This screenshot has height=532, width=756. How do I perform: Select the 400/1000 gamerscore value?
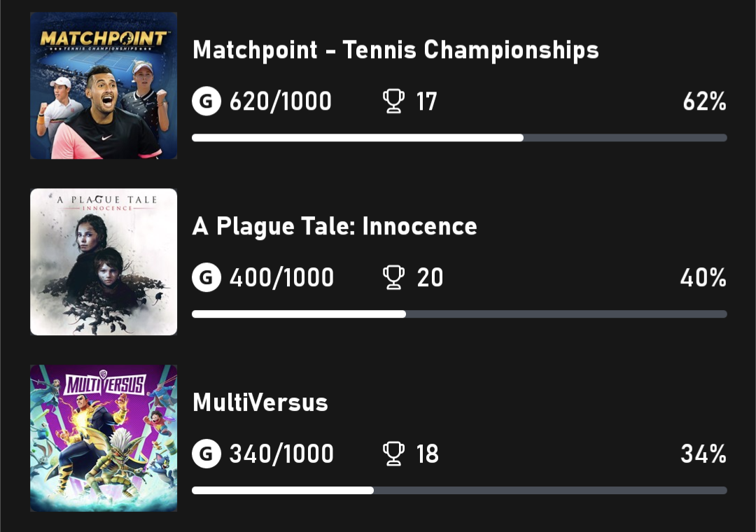tap(281, 277)
